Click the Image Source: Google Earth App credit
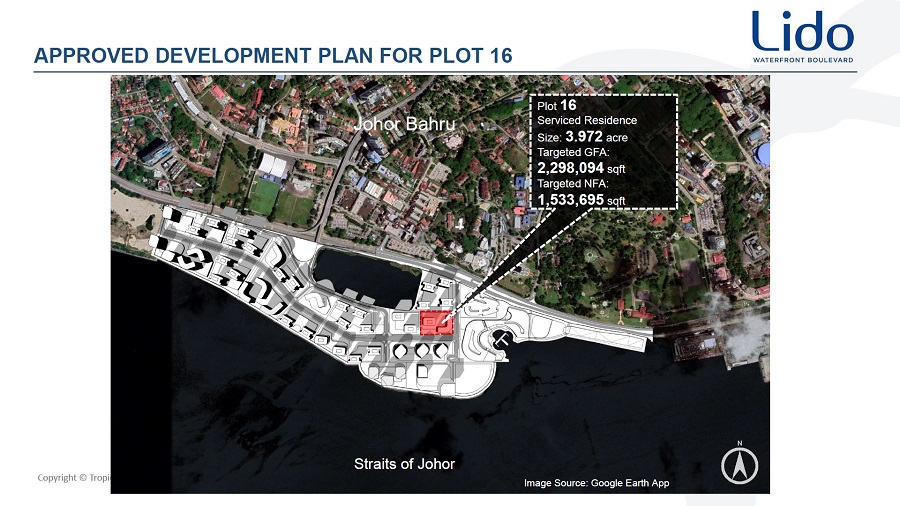 tap(596, 484)
